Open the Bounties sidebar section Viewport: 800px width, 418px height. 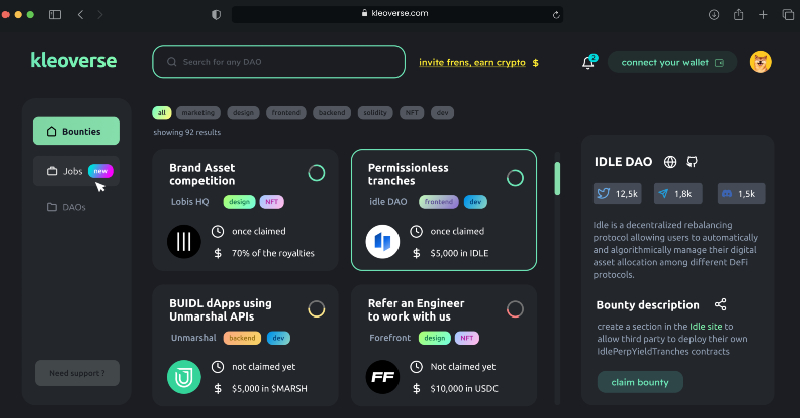(x=77, y=131)
